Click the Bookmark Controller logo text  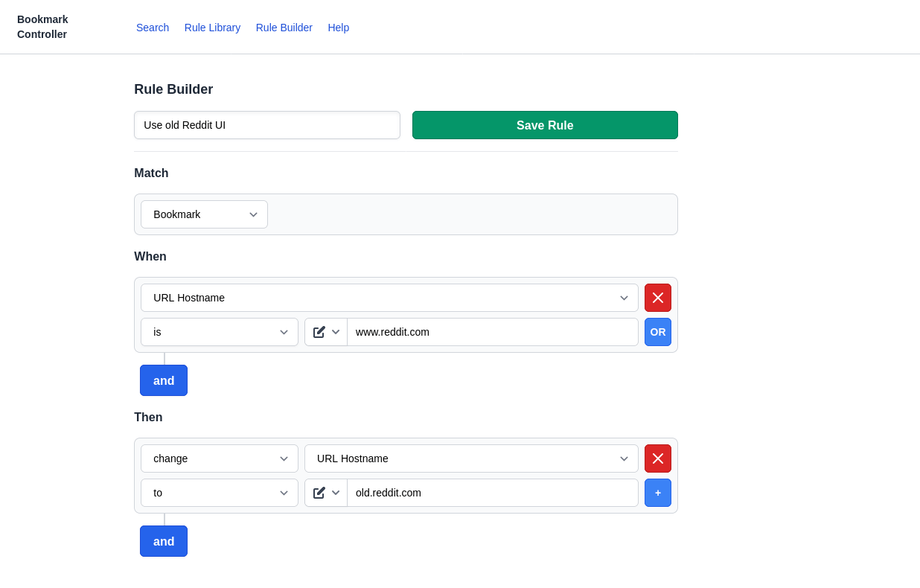tap(42, 27)
